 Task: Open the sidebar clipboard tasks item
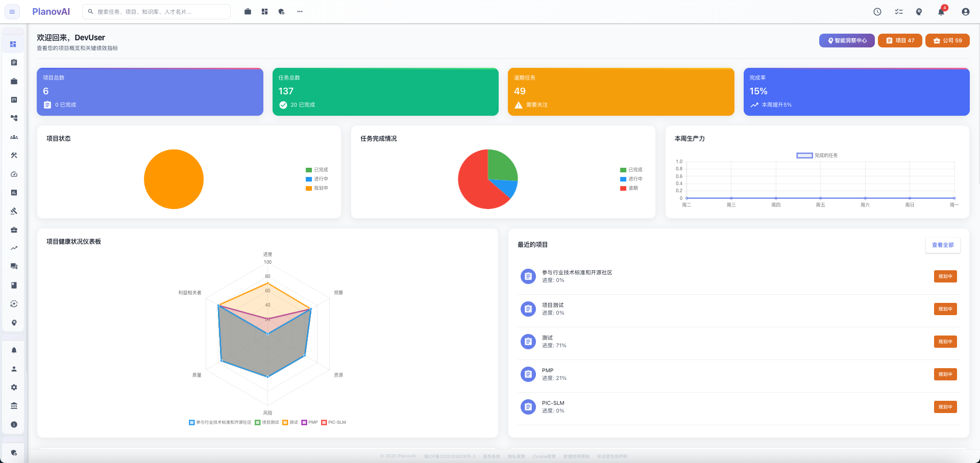[x=14, y=63]
